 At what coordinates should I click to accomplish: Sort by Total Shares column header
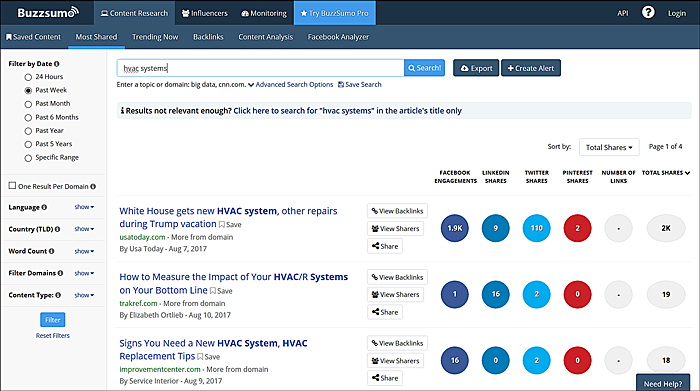point(666,173)
